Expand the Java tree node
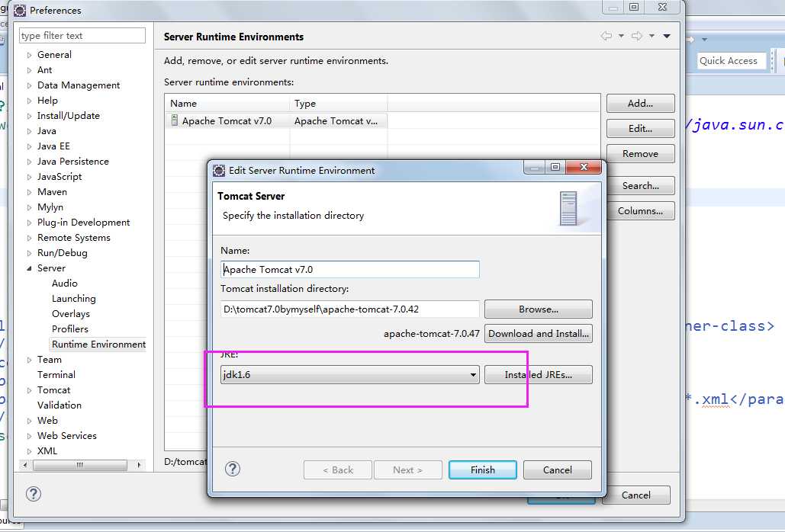 tap(30, 131)
